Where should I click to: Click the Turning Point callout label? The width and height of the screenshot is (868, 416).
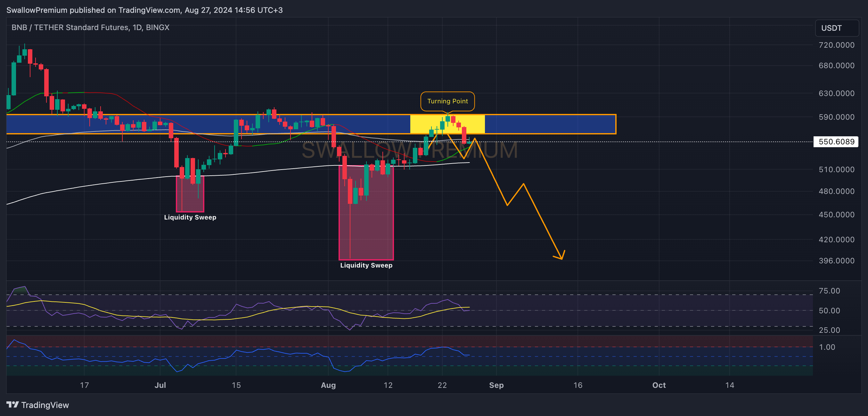(x=447, y=101)
